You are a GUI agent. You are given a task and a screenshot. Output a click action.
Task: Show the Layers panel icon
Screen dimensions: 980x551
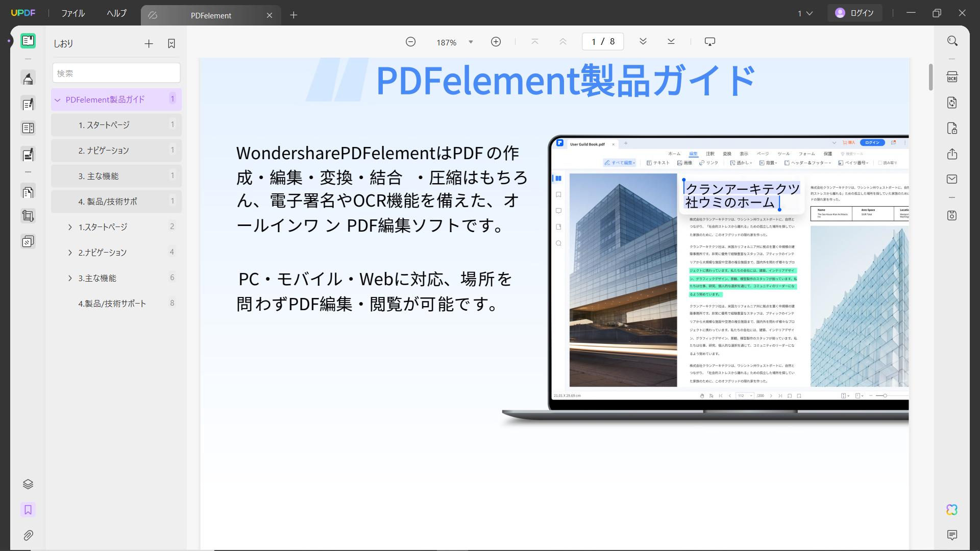(28, 484)
